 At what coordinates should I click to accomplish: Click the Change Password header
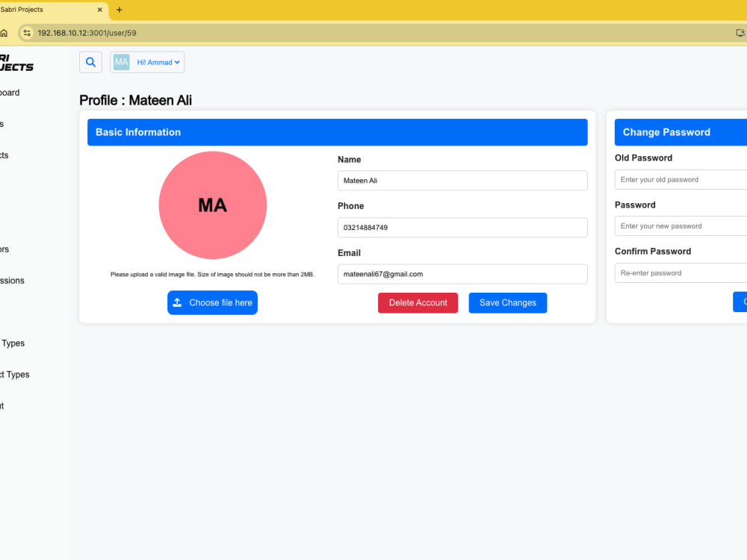[681, 132]
